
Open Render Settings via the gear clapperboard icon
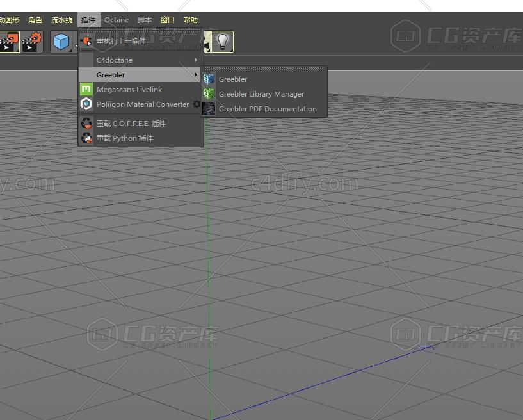coord(32,42)
